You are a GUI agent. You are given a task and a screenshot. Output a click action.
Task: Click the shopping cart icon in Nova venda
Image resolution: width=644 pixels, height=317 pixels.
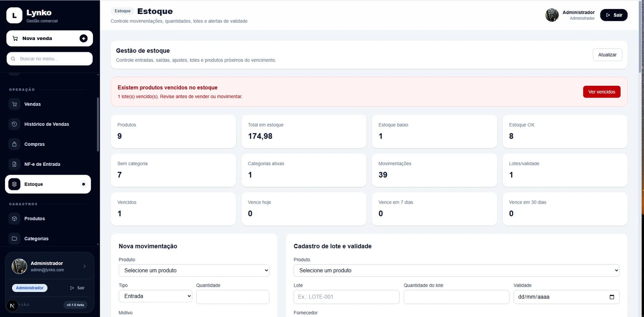coord(15,38)
